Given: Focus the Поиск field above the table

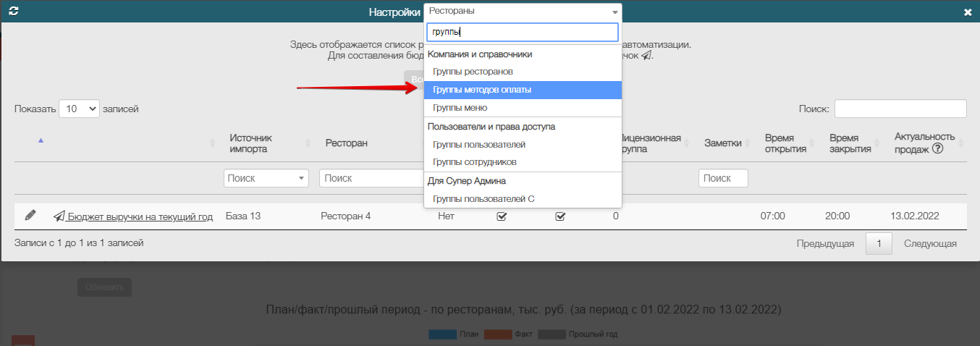Looking at the screenshot, I should tap(900, 109).
